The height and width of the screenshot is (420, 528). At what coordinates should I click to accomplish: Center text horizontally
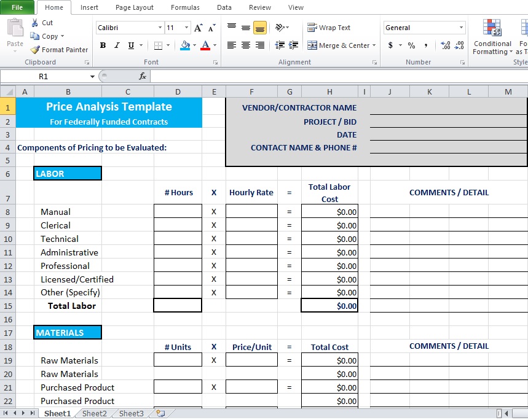246,45
